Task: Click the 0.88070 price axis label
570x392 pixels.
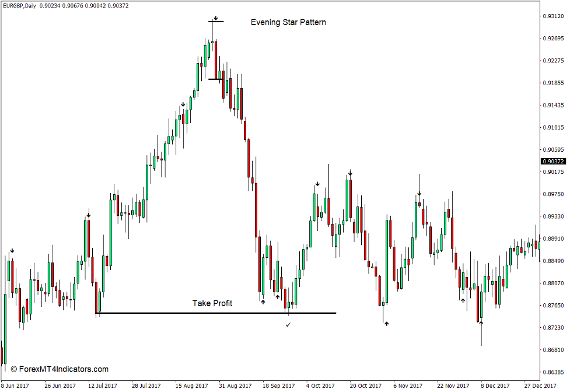Action: (553, 283)
